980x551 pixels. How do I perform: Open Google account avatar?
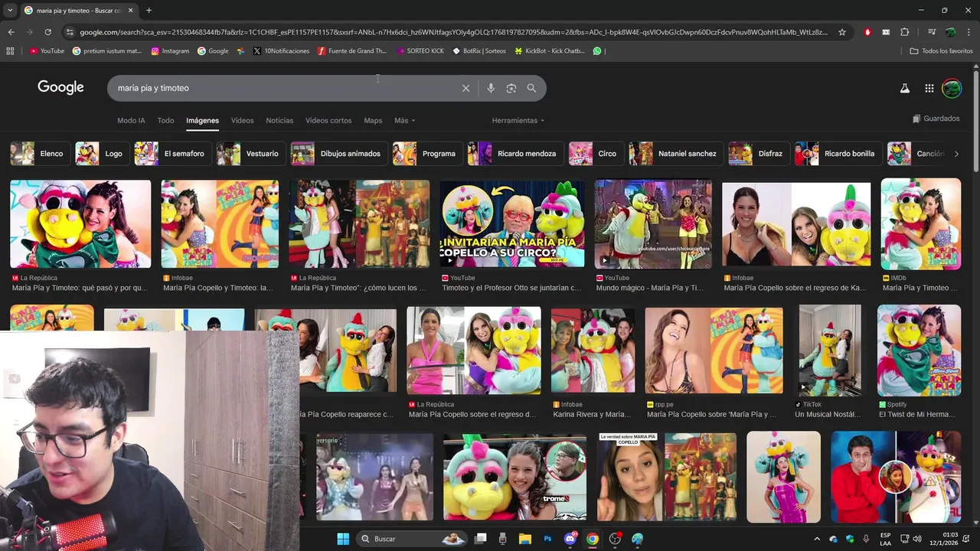pos(952,88)
